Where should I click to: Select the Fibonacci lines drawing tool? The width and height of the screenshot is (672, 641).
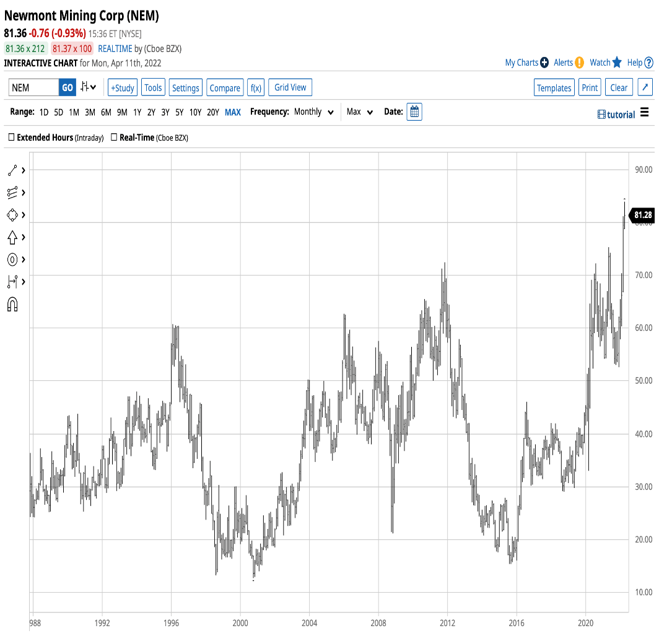[12, 193]
